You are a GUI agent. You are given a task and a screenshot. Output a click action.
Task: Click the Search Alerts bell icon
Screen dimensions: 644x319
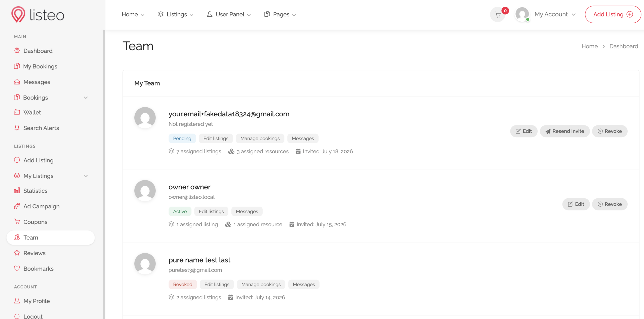[x=17, y=128]
